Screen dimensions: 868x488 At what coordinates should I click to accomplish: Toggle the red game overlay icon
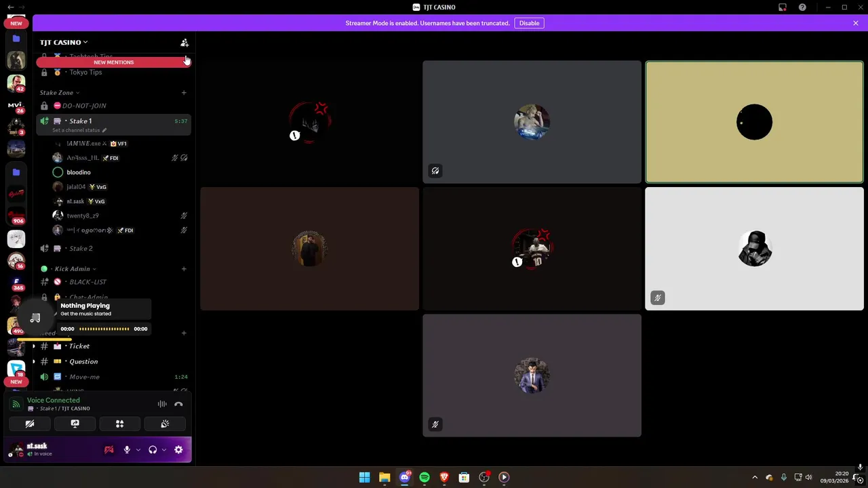[108, 449]
